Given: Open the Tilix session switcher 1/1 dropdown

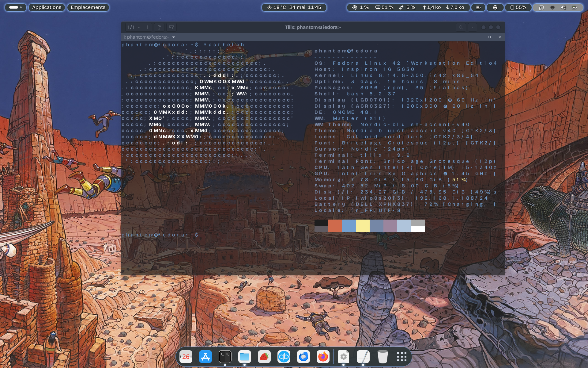Looking at the screenshot, I should [133, 27].
